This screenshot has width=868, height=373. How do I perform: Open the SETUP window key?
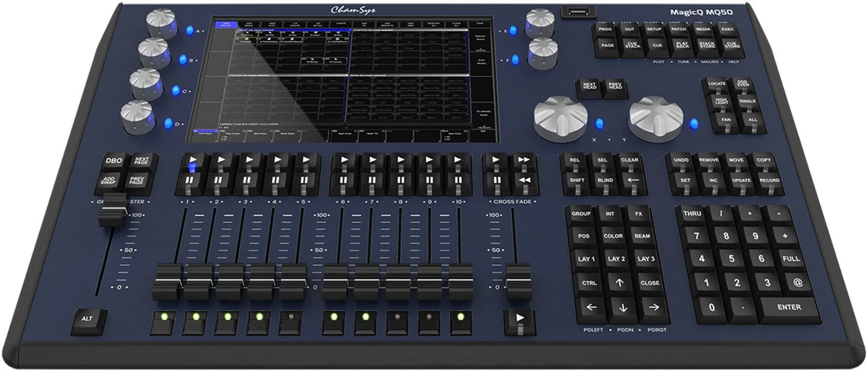654,29
